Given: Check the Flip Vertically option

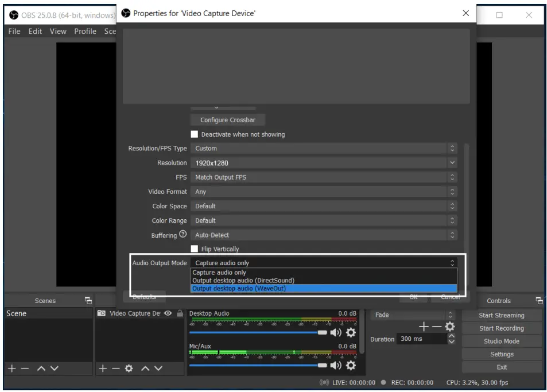Looking at the screenshot, I should tap(195, 249).
